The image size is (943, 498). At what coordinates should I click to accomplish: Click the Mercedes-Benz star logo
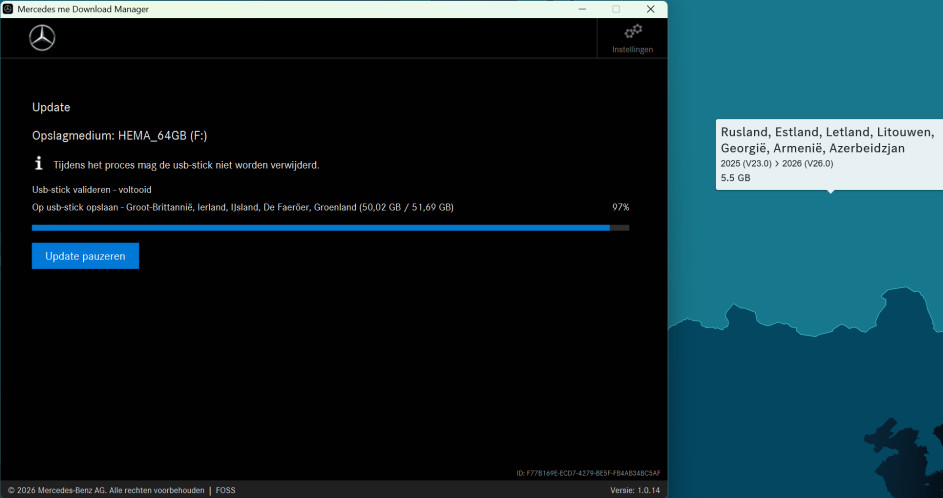pyautogui.click(x=42, y=38)
